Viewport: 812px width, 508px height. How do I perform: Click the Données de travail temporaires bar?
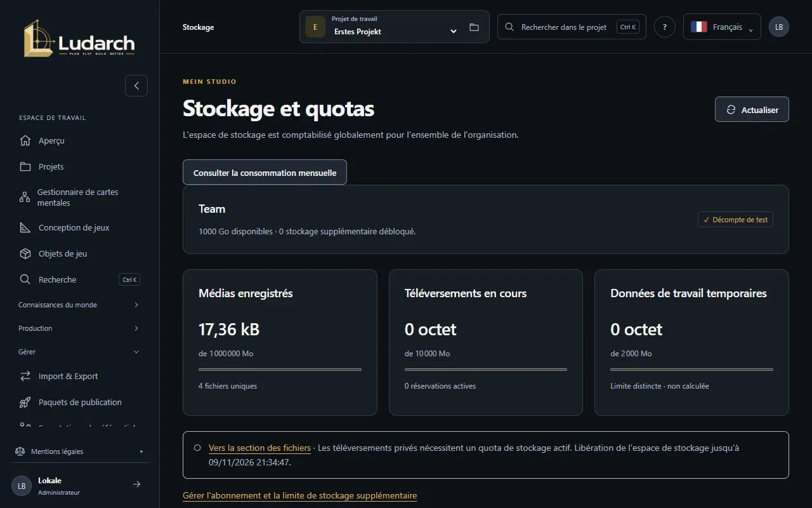(x=691, y=370)
